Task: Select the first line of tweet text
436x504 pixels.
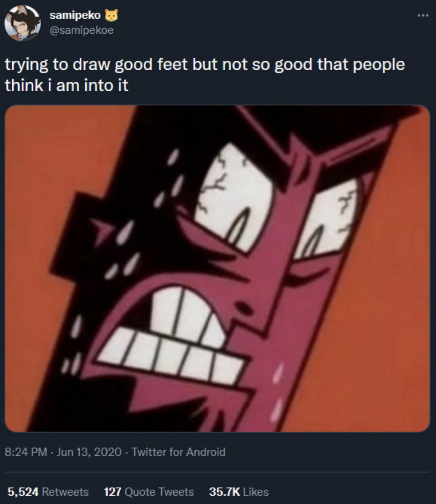Action: coord(205,65)
